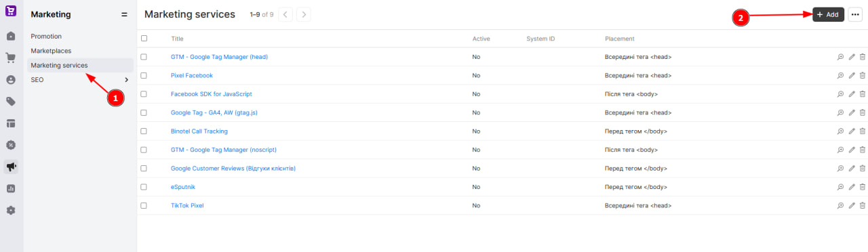The height and width of the screenshot is (252, 868).
Task: Preview GTM head service with magnifier icon
Action: point(841,57)
